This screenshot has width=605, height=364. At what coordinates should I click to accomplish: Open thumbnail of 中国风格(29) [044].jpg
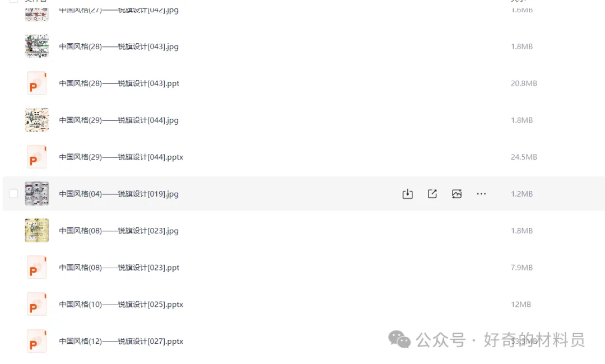pos(36,120)
